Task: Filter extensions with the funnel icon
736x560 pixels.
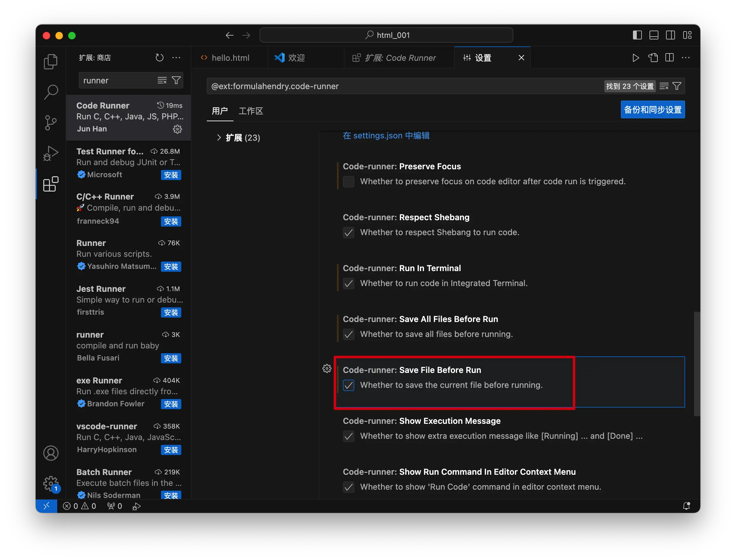Action: click(x=176, y=80)
